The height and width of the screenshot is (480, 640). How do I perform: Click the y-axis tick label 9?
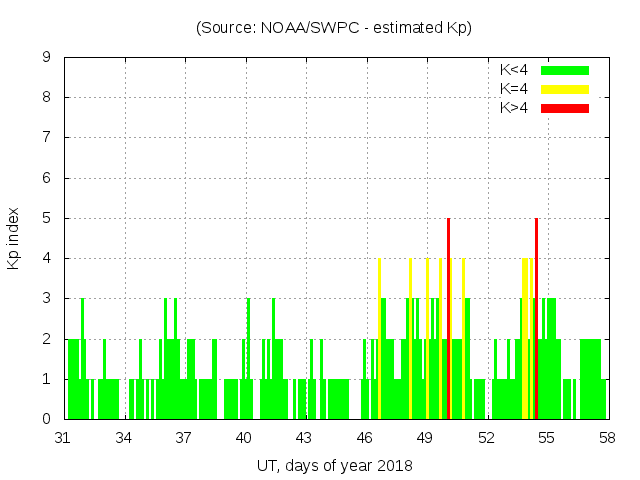tap(46, 57)
